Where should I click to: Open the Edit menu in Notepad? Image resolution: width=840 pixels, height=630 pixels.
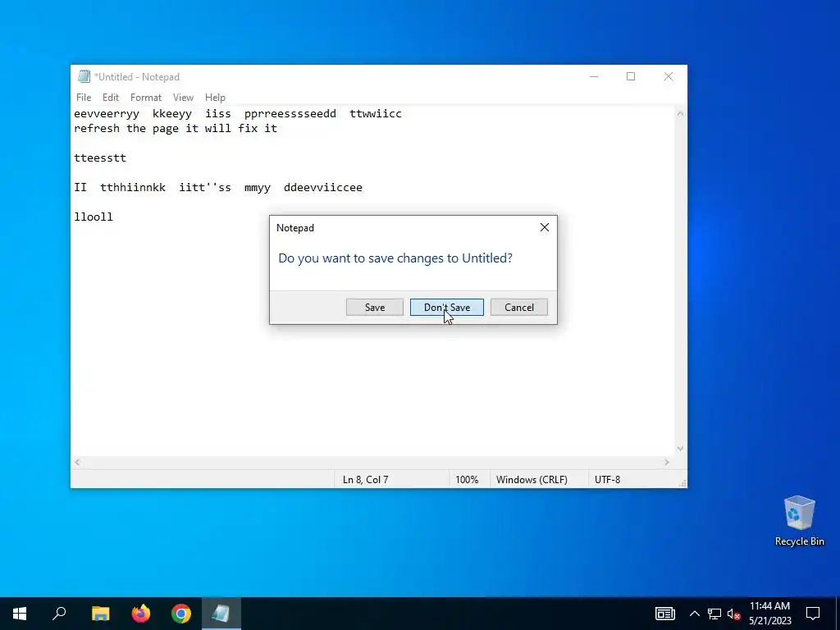click(x=111, y=98)
